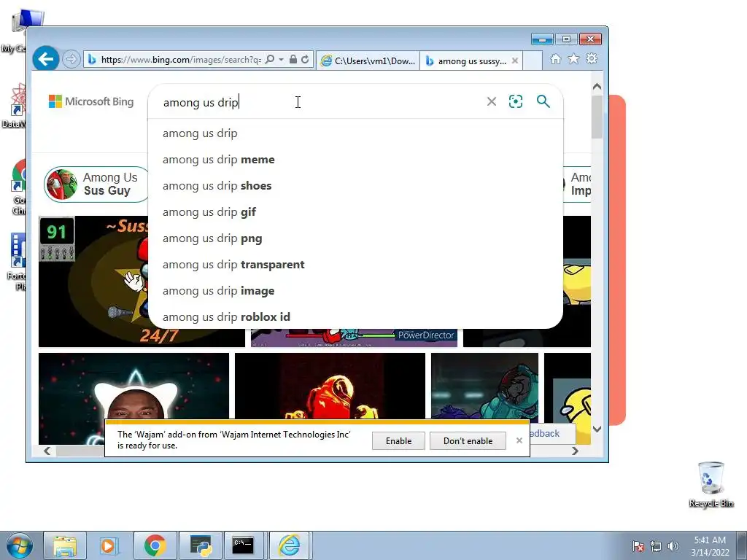Maximize the Internet Explorer window

click(566, 39)
